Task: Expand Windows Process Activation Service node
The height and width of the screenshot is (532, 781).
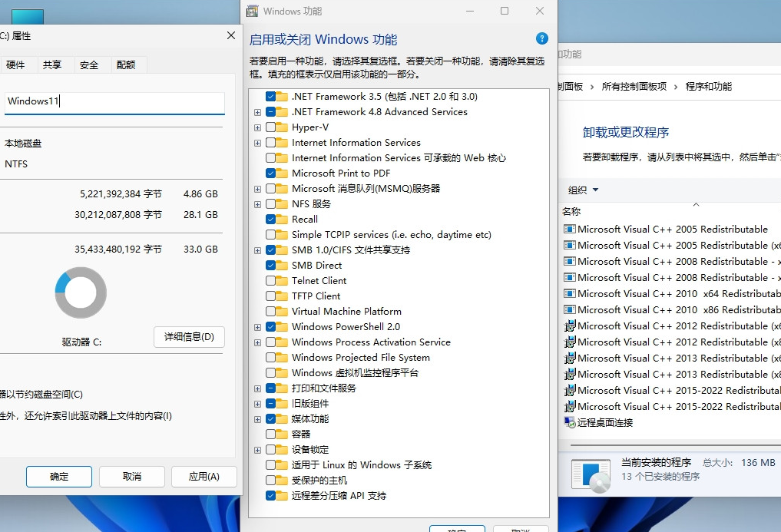Action: (x=257, y=342)
